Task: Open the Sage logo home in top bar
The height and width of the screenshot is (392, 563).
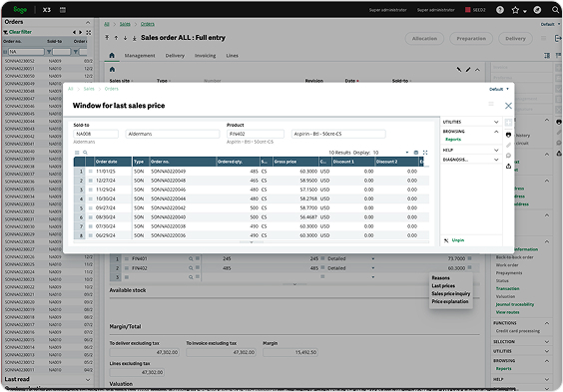Action: (x=20, y=10)
